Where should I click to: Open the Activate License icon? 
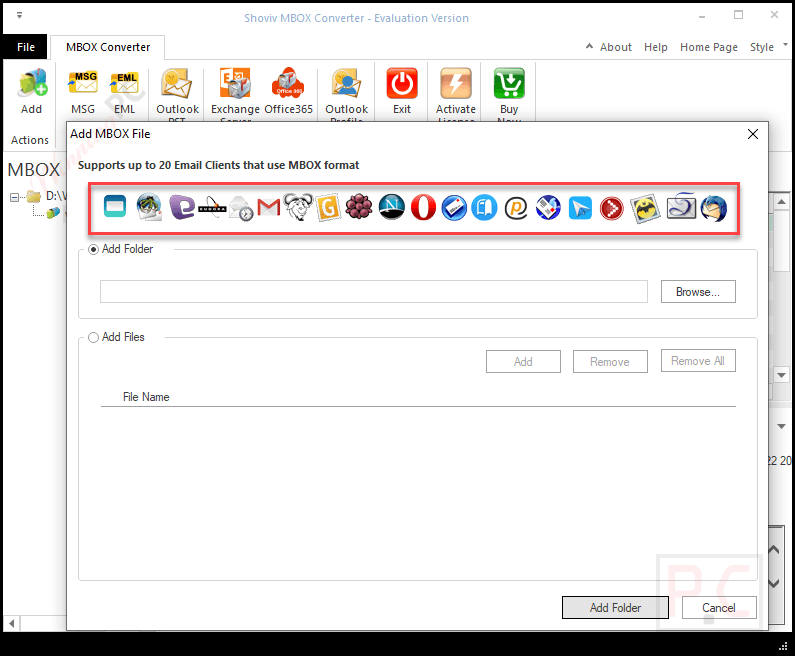coord(455,83)
